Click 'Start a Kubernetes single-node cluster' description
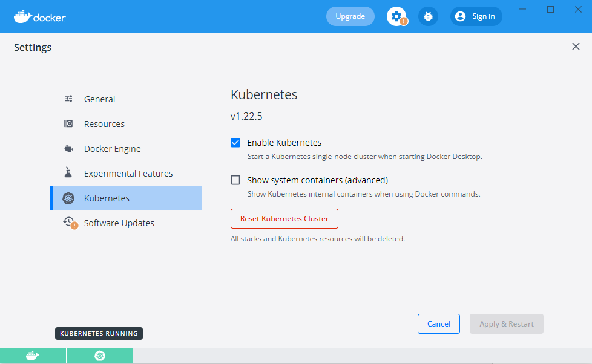 click(365, 157)
